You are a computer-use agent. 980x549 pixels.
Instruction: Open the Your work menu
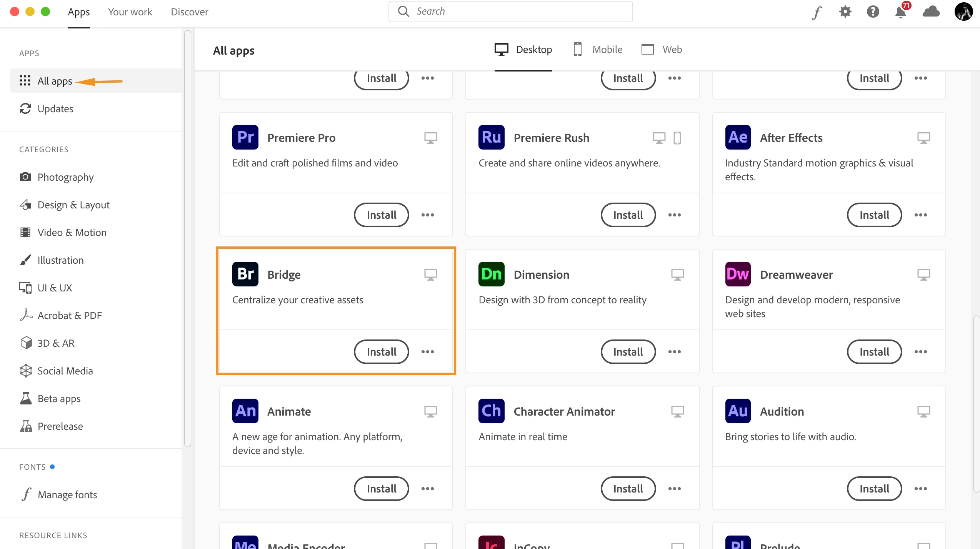point(130,12)
